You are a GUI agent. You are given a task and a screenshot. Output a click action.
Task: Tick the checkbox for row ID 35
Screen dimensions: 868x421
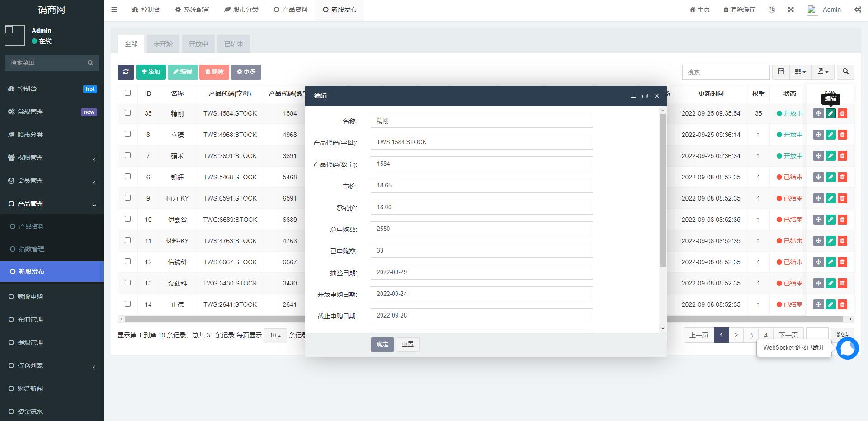127,113
